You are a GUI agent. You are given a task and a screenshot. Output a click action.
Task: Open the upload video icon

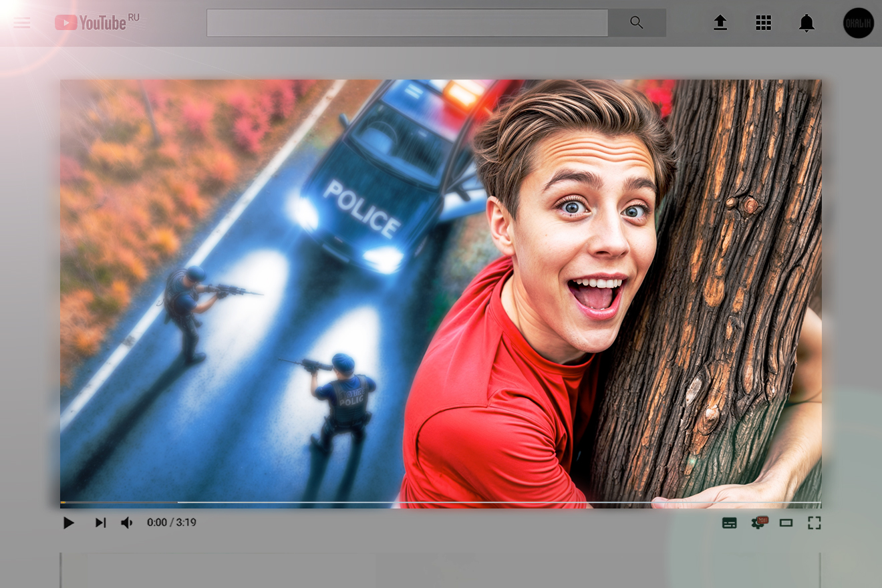coord(720,23)
